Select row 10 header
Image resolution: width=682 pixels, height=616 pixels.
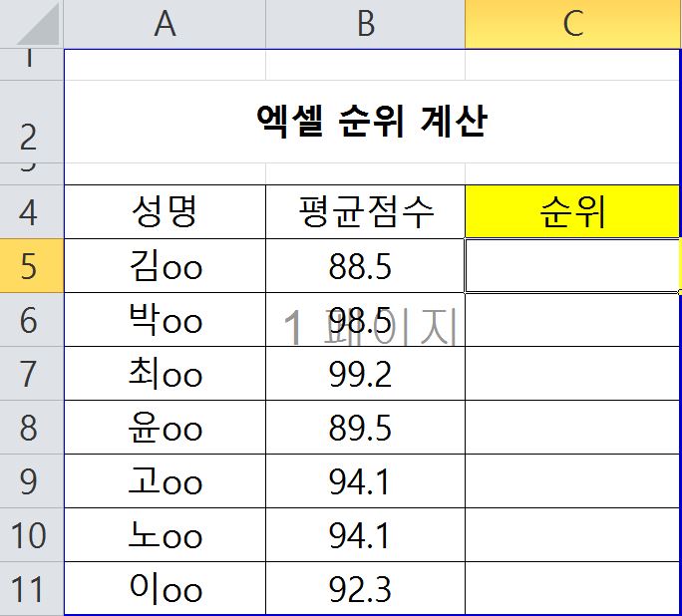click(x=32, y=535)
